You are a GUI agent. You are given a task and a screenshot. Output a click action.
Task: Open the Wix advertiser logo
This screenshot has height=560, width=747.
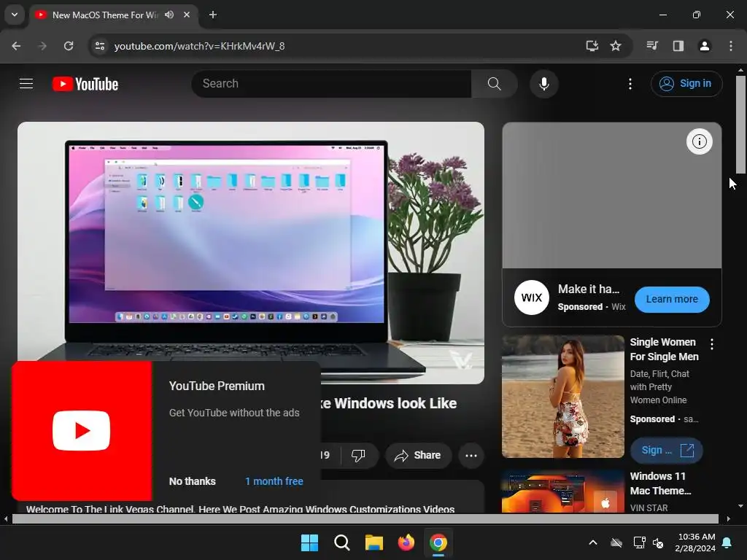click(x=532, y=297)
